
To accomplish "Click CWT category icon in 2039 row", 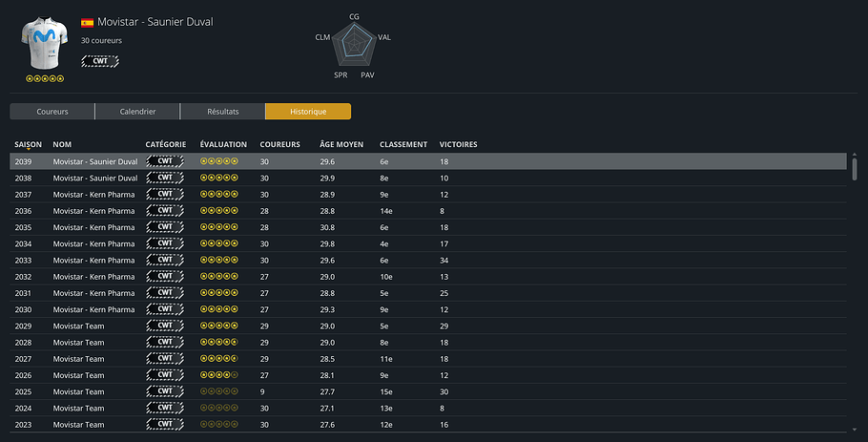I will click(x=165, y=161).
